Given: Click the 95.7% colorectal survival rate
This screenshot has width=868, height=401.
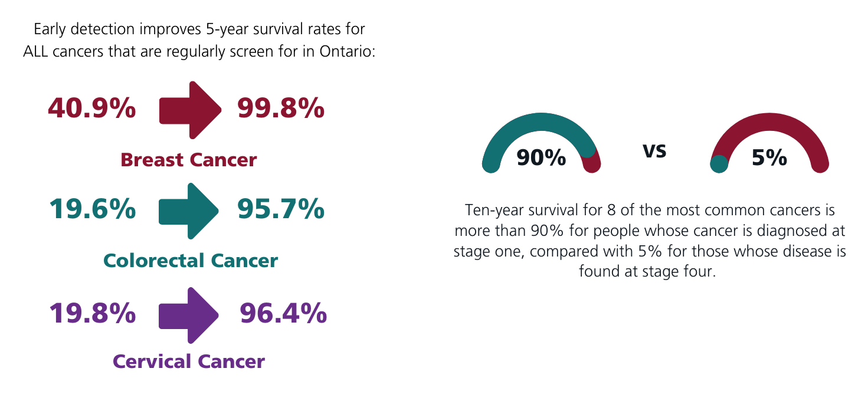Looking at the screenshot, I should pos(280,210).
